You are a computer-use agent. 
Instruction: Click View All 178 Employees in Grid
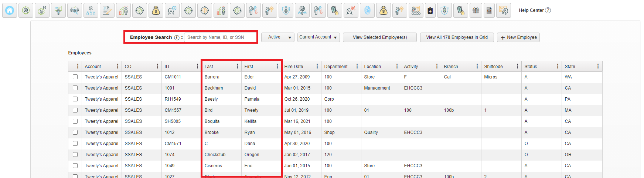(457, 37)
